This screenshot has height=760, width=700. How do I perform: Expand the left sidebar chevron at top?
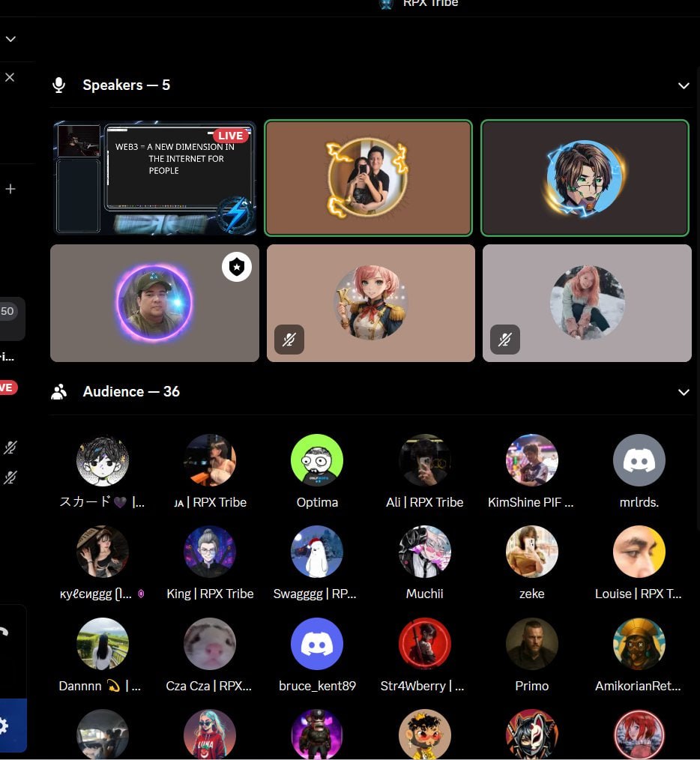pyautogui.click(x=10, y=39)
